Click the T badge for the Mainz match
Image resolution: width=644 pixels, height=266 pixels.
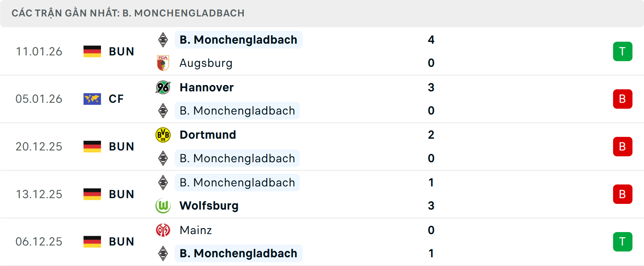click(x=623, y=241)
